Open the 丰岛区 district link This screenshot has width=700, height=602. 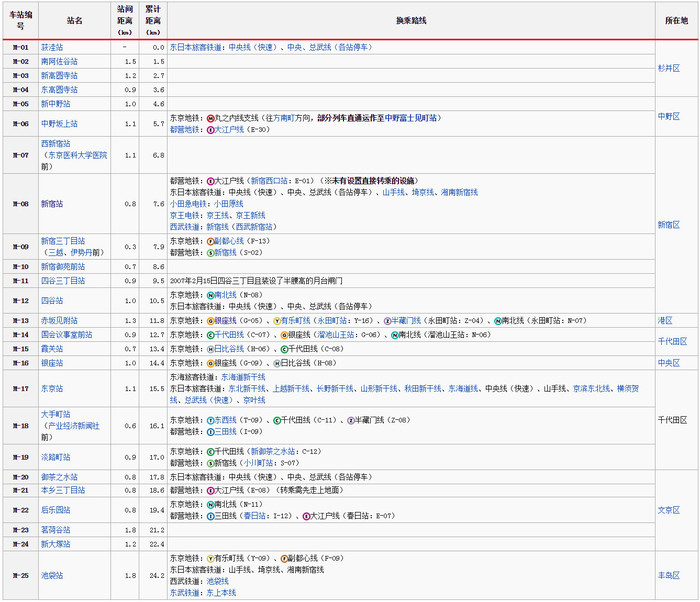click(x=668, y=576)
